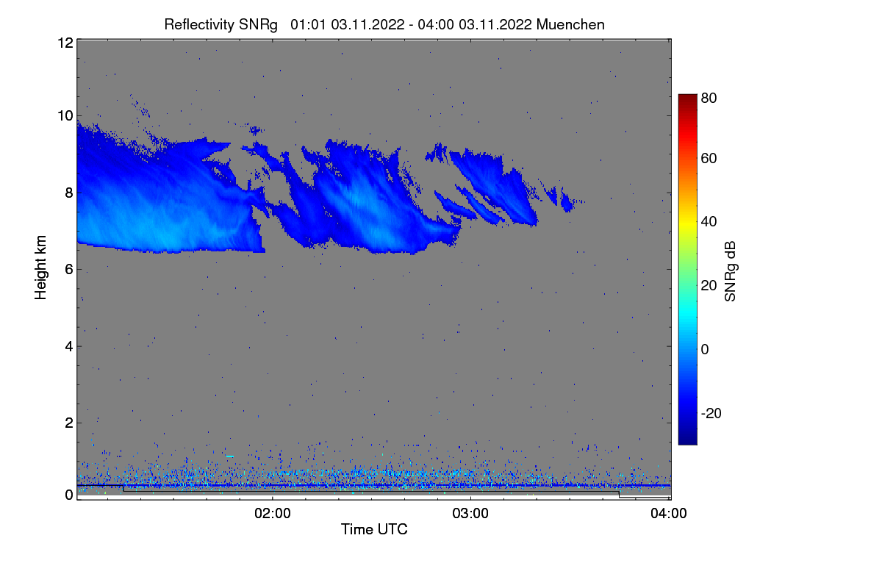The width and height of the screenshot is (882, 588).
Task: Click the height axis label 6
Action: [x=69, y=269]
